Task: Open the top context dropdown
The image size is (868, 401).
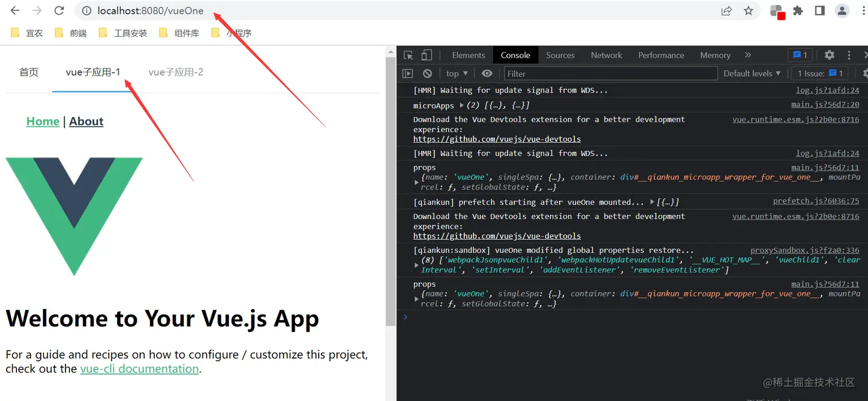Action: click(x=457, y=73)
